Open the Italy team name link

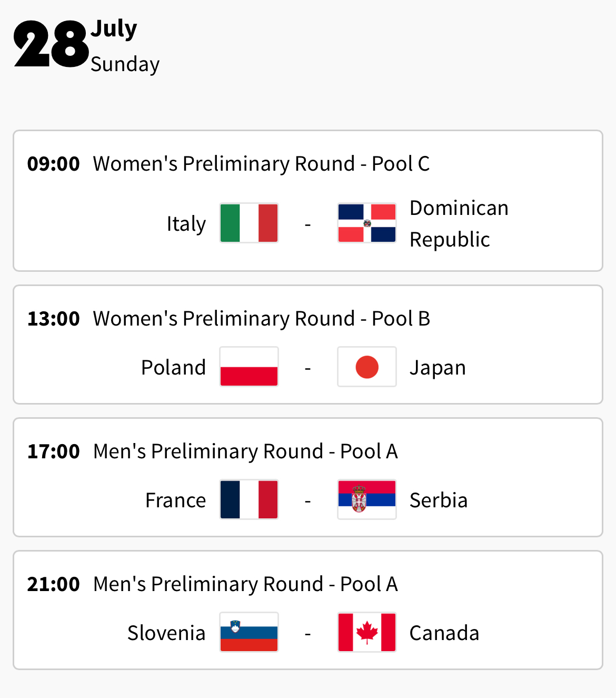pos(186,224)
